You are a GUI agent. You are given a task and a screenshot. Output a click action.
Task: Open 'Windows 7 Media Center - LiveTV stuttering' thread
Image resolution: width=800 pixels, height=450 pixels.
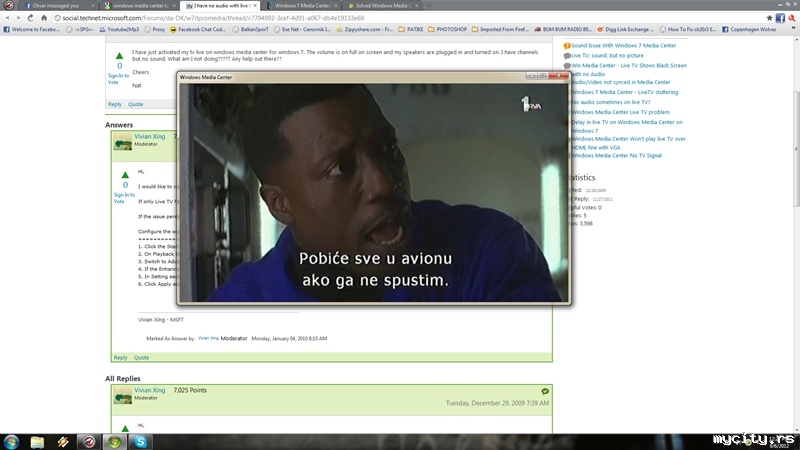[624, 92]
